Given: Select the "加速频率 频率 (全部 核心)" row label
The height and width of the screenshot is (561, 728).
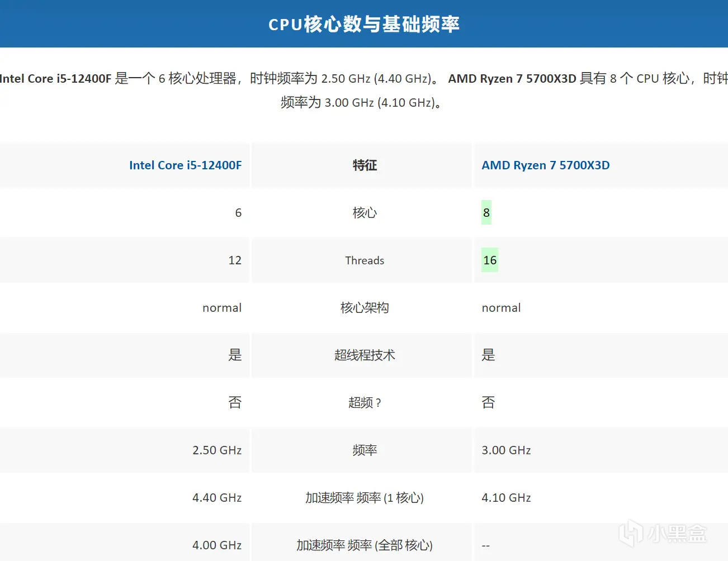Looking at the screenshot, I should (x=365, y=545).
